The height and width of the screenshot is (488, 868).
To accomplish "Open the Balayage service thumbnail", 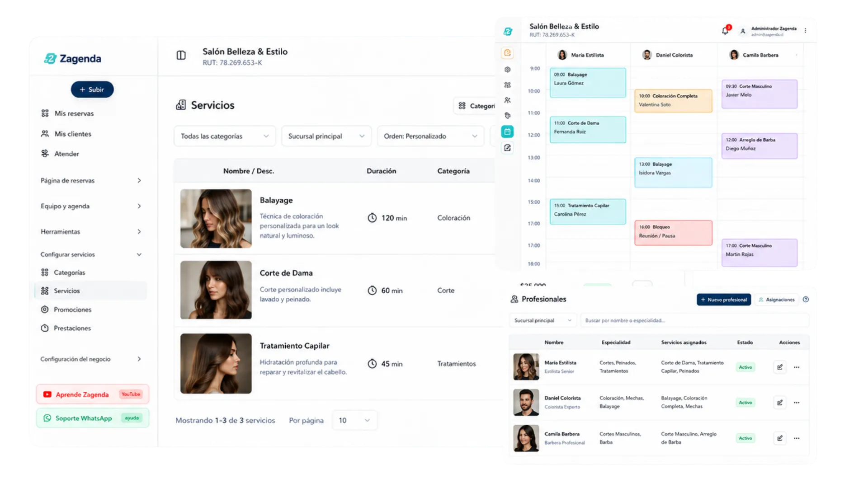I will 216,218.
